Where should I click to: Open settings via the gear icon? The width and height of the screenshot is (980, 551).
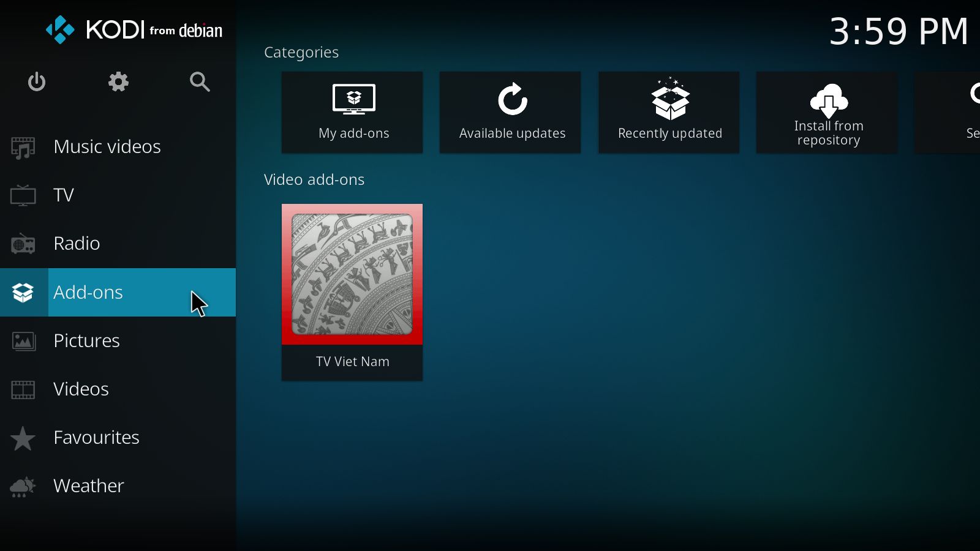(118, 81)
